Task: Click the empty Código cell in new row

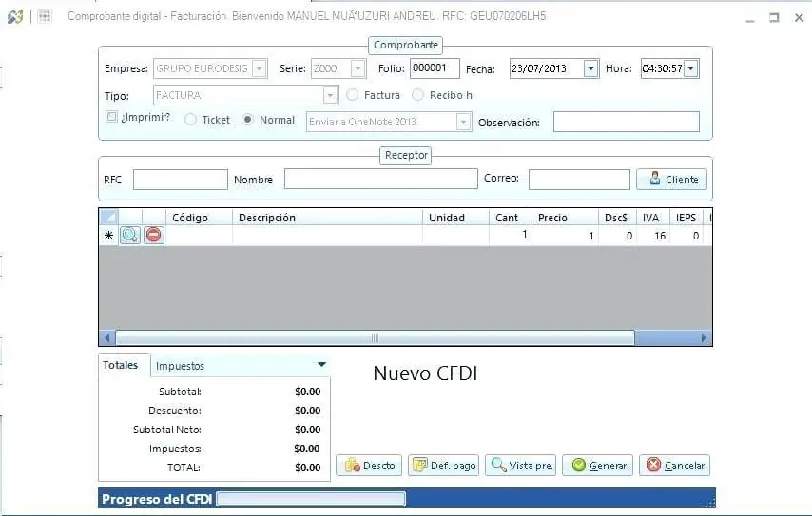Action: (x=199, y=236)
